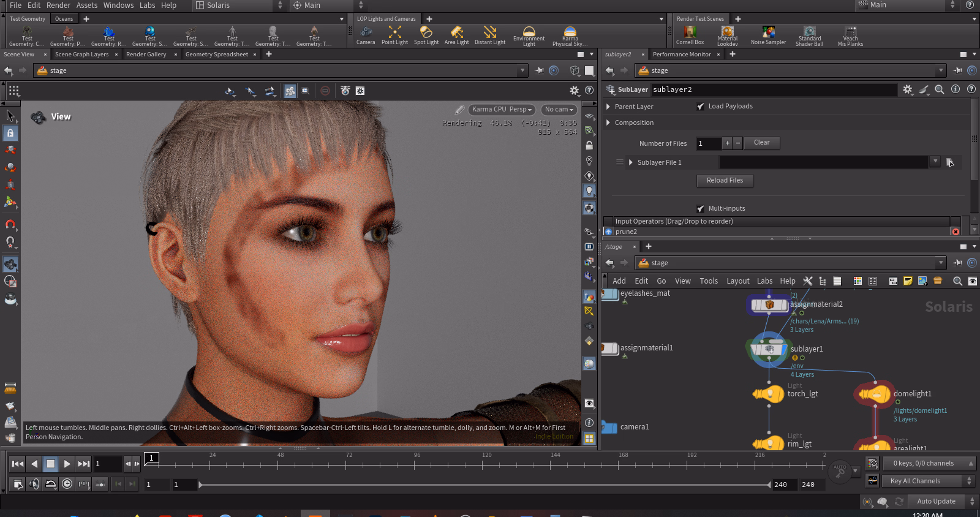This screenshot has width=980, height=517.
Task: Click the Clear button
Action: pos(761,143)
